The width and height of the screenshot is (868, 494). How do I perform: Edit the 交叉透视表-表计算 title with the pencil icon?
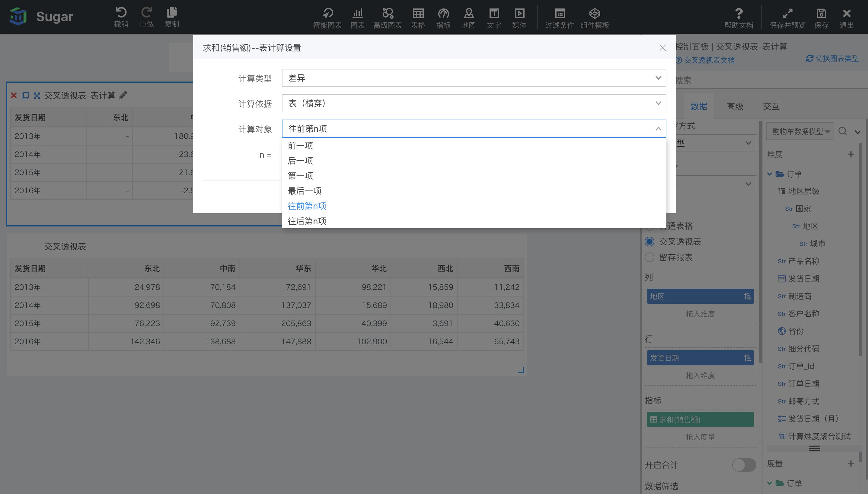(x=123, y=95)
